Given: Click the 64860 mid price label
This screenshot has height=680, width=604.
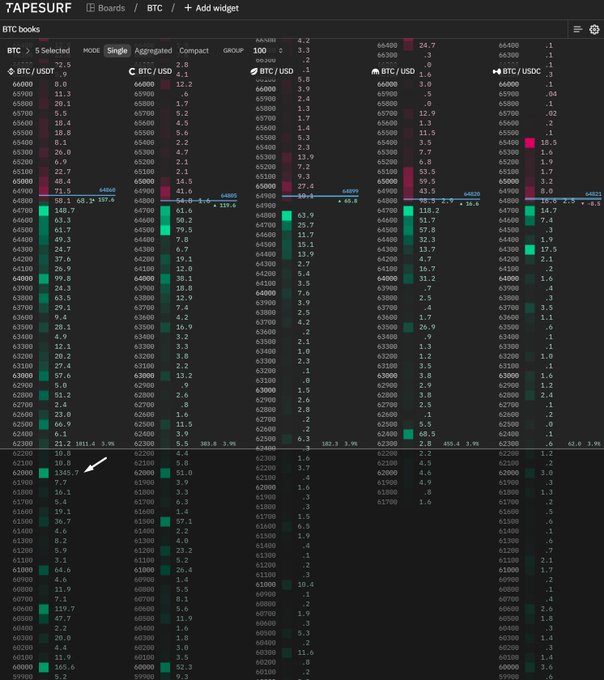Looking at the screenshot, I should [107, 190].
